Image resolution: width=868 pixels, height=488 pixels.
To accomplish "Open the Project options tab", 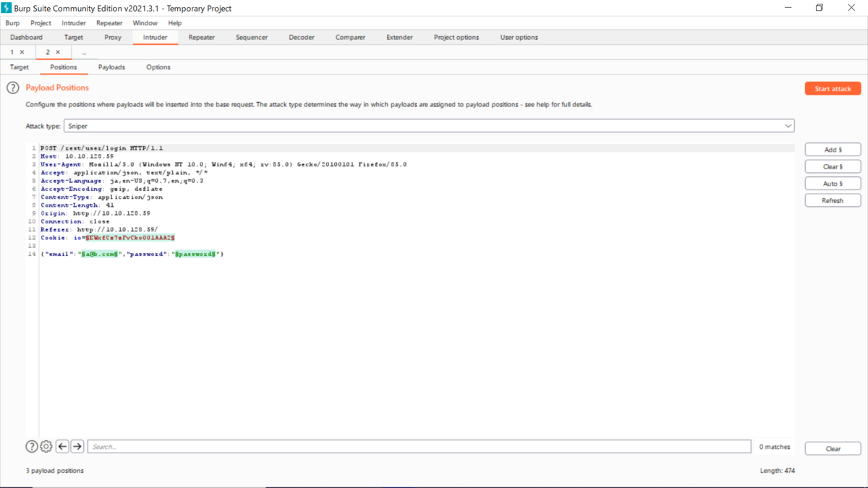I will click(x=456, y=38).
